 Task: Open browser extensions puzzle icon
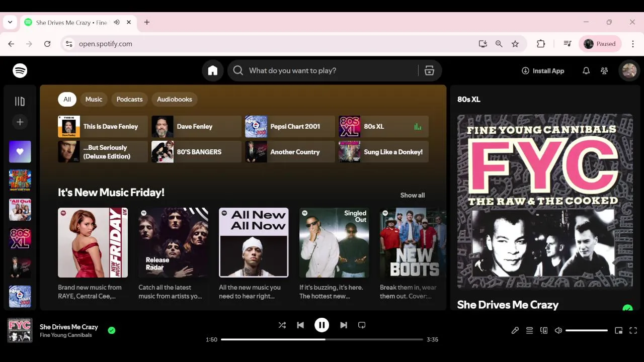pyautogui.click(x=541, y=44)
